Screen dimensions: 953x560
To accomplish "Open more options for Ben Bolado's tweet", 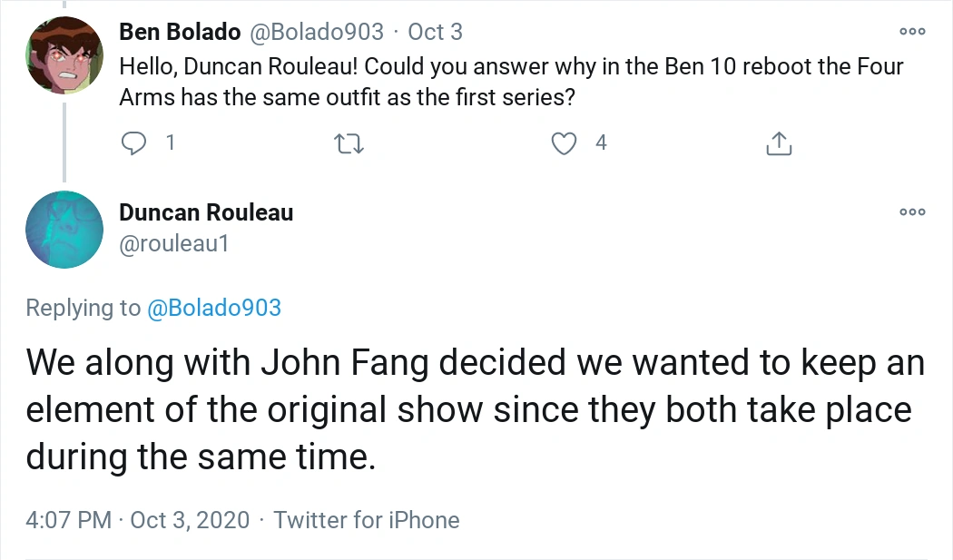I will tap(912, 32).
